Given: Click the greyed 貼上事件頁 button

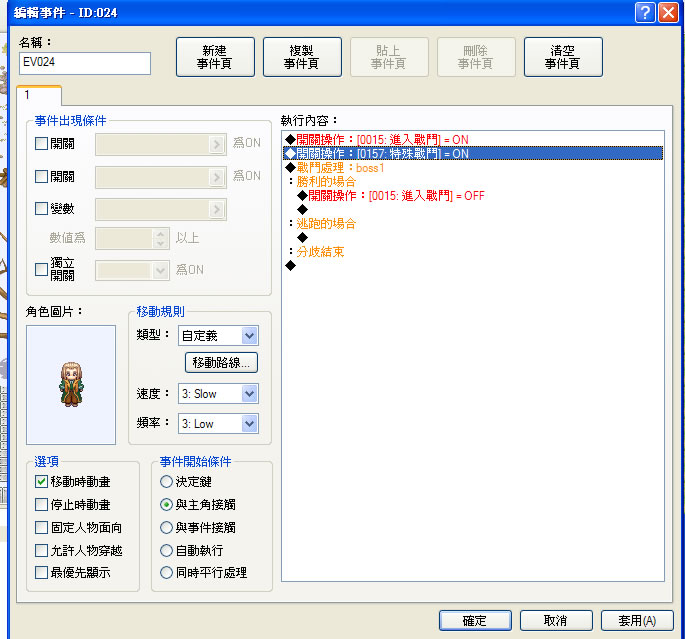Looking at the screenshot, I should coord(389,57).
